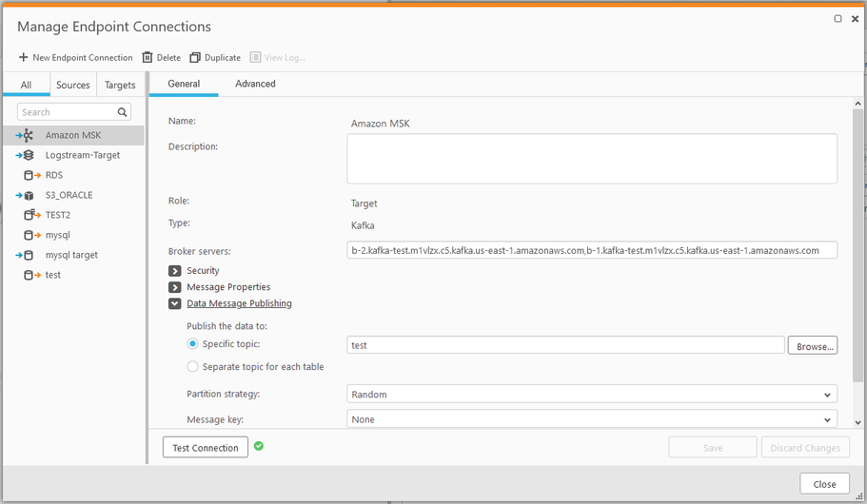Switch to the All endpoints tab
Image resolution: width=867 pixels, height=504 pixels.
26,85
